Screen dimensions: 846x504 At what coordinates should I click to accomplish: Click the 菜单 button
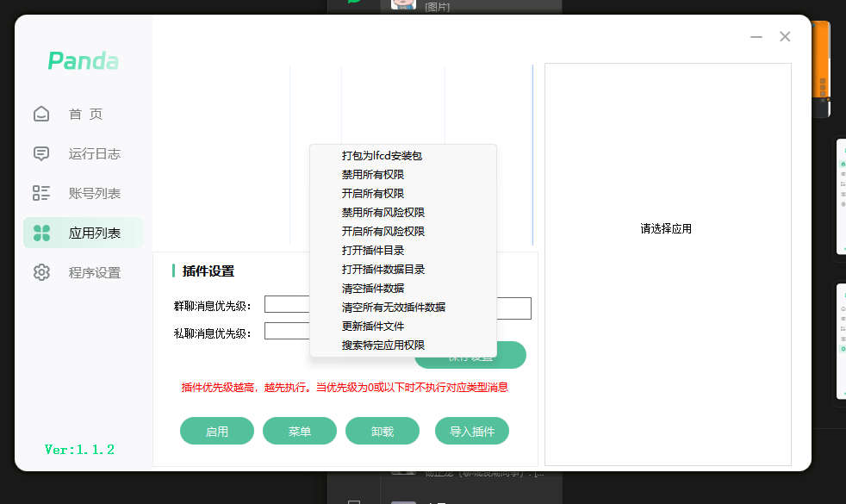click(x=299, y=431)
